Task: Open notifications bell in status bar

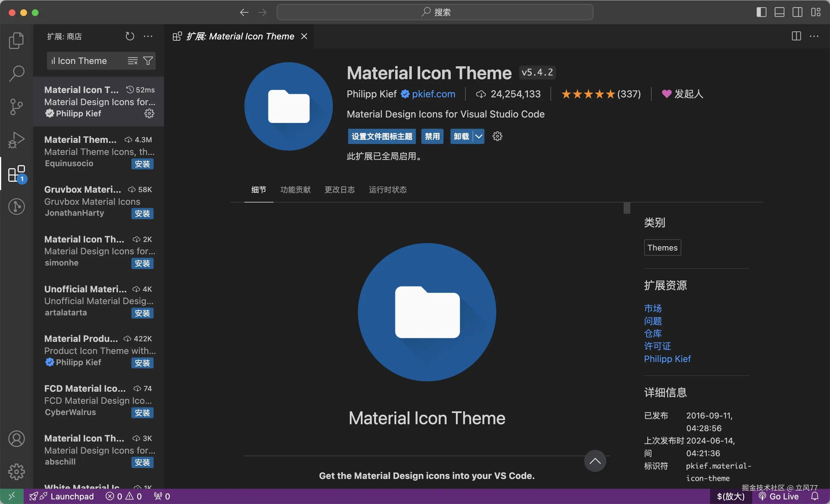Action: coord(815,496)
